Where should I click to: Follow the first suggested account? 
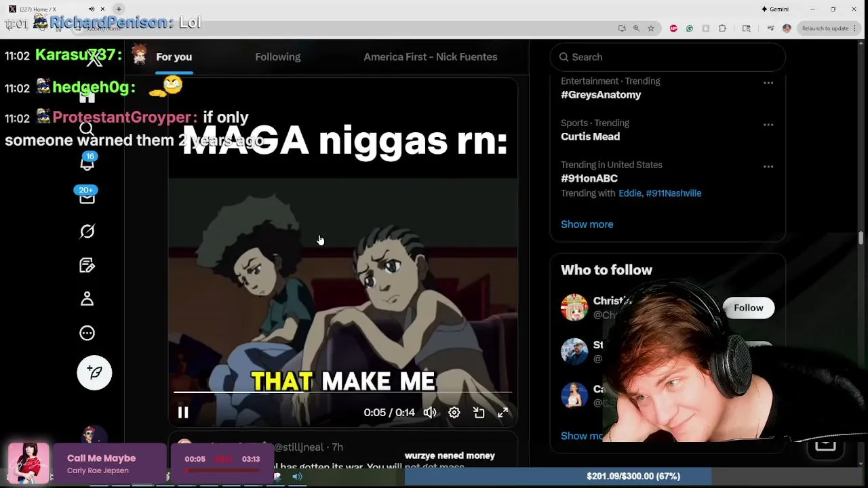pyautogui.click(x=748, y=308)
